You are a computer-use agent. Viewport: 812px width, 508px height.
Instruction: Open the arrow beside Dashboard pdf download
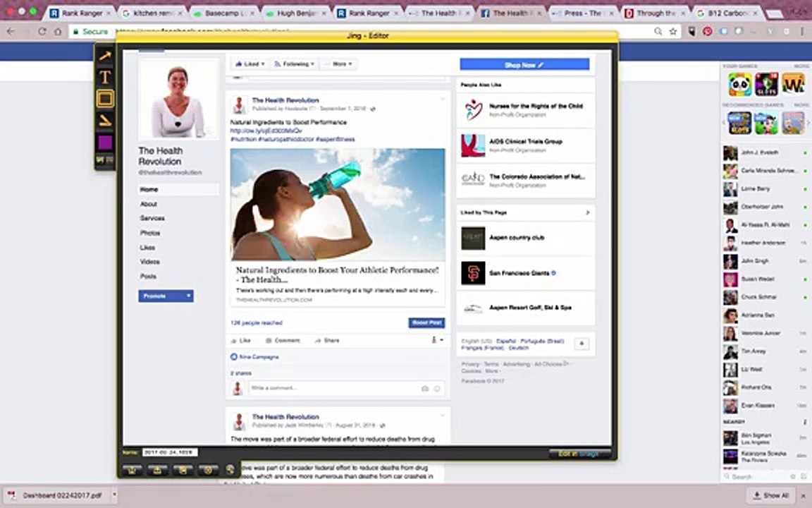(114, 495)
